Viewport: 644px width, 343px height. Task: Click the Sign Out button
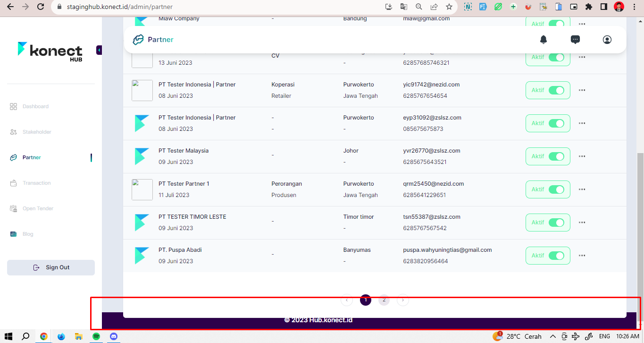pyautogui.click(x=51, y=267)
